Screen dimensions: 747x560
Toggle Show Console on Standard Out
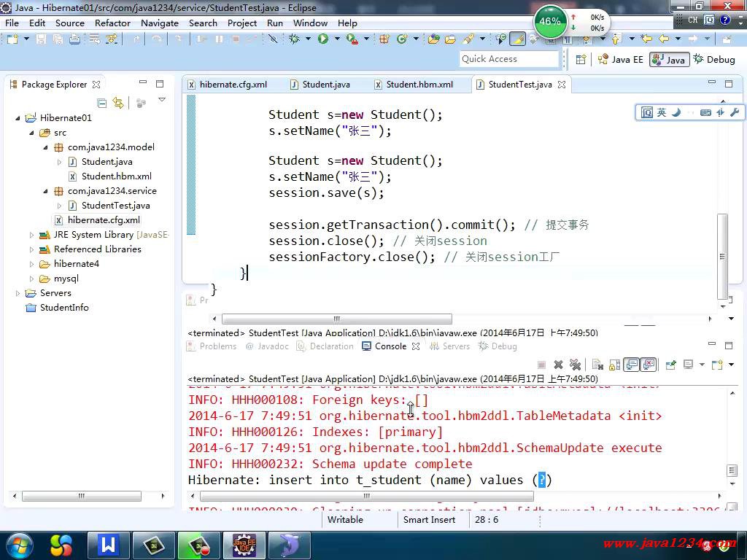pyautogui.click(x=632, y=365)
